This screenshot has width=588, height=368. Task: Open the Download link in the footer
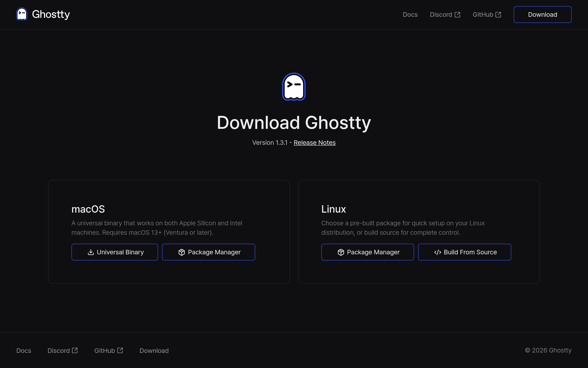coord(154,350)
